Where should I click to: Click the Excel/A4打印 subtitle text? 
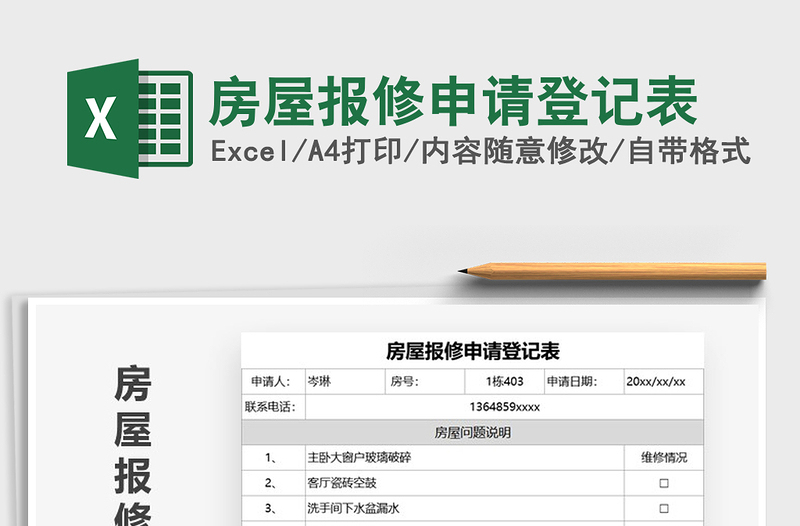point(480,152)
